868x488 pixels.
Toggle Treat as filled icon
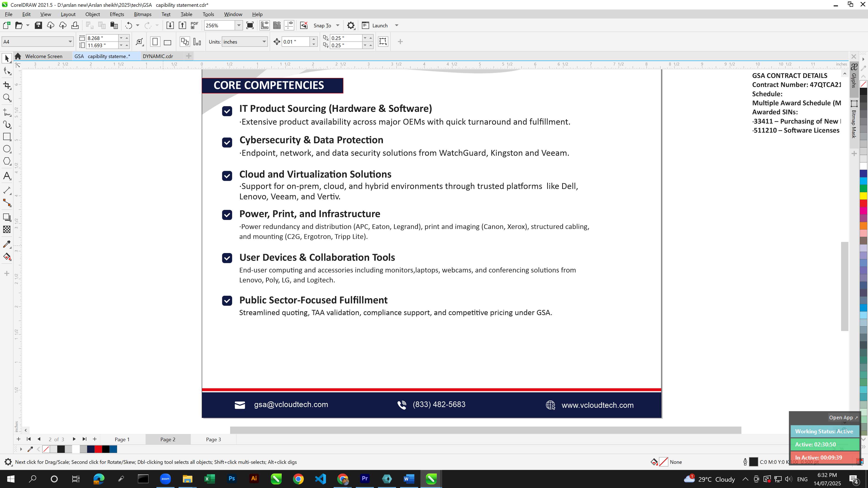click(383, 41)
